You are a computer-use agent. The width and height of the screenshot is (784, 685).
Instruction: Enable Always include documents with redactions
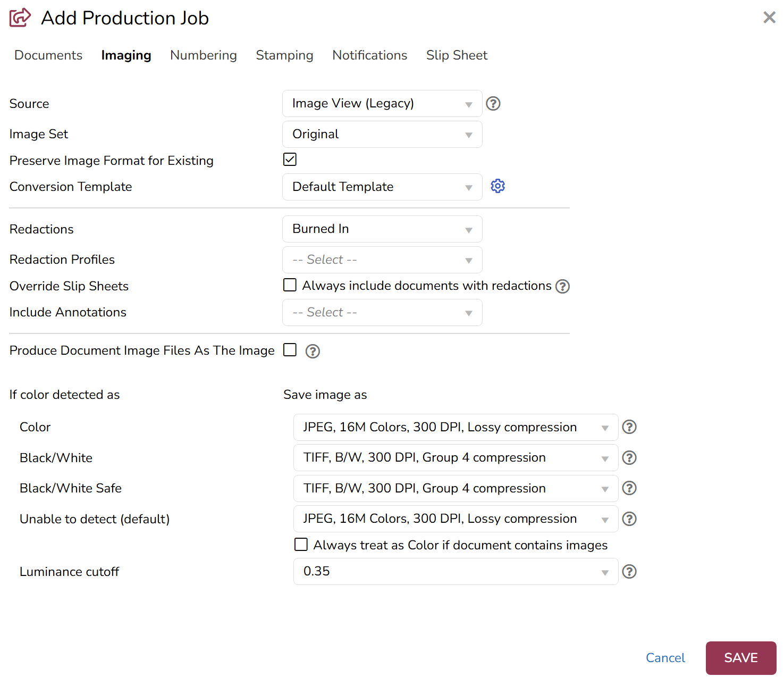tap(290, 286)
